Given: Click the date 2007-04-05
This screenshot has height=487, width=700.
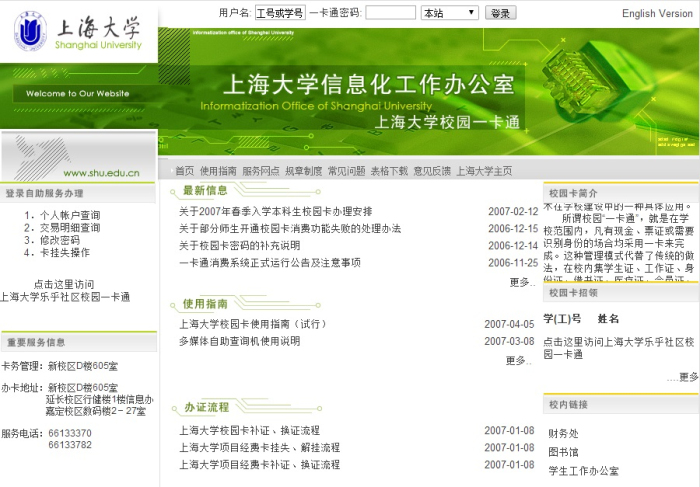Looking at the screenshot, I should (x=509, y=324).
